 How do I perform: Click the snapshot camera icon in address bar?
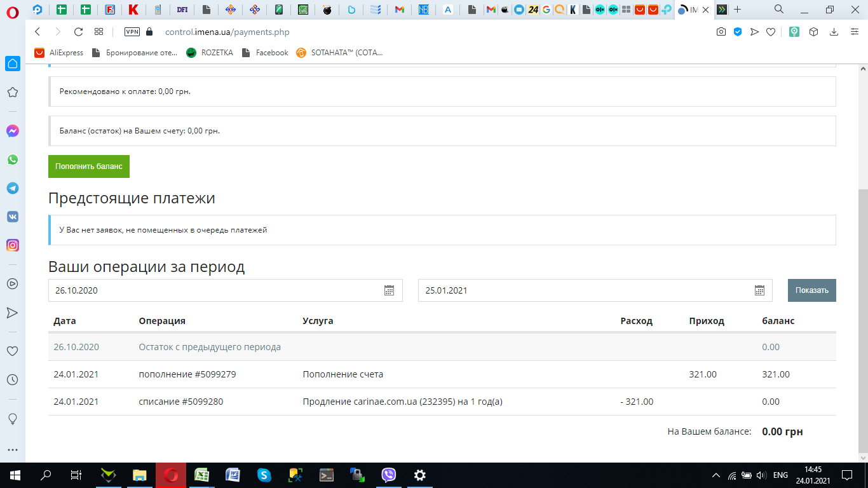721,32
